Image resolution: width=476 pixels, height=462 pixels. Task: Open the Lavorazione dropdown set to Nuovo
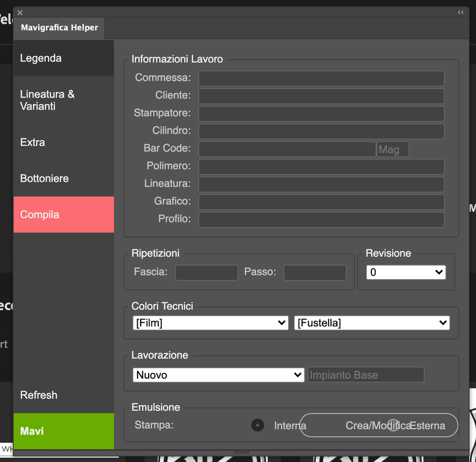click(218, 375)
